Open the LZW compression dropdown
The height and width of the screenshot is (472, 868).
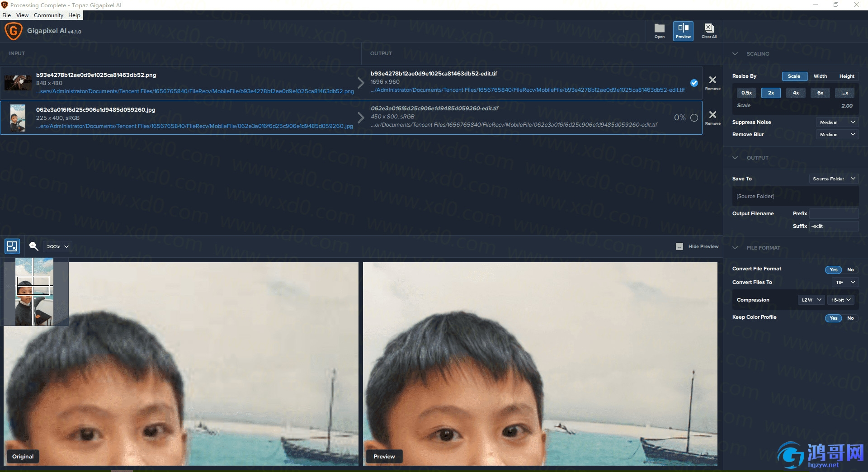click(x=811, y=300)
